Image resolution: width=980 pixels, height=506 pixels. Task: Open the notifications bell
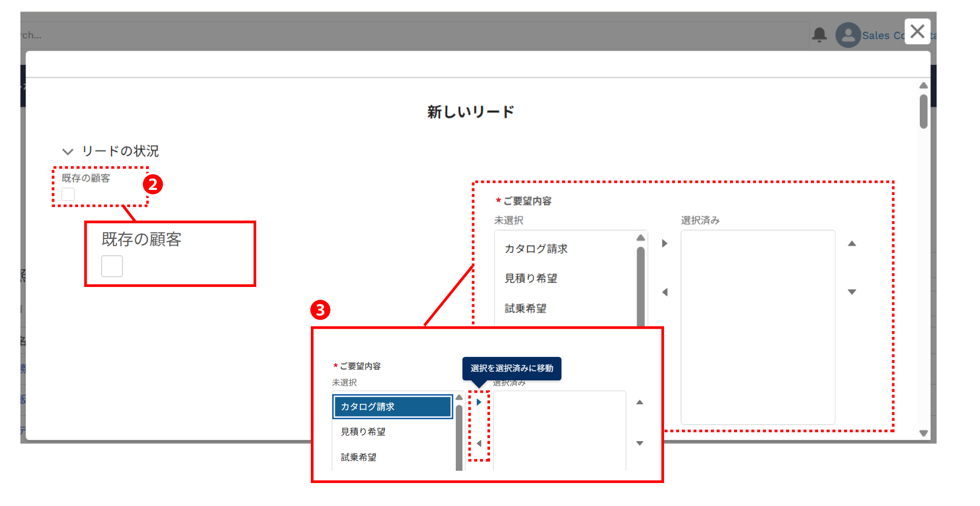819,35
